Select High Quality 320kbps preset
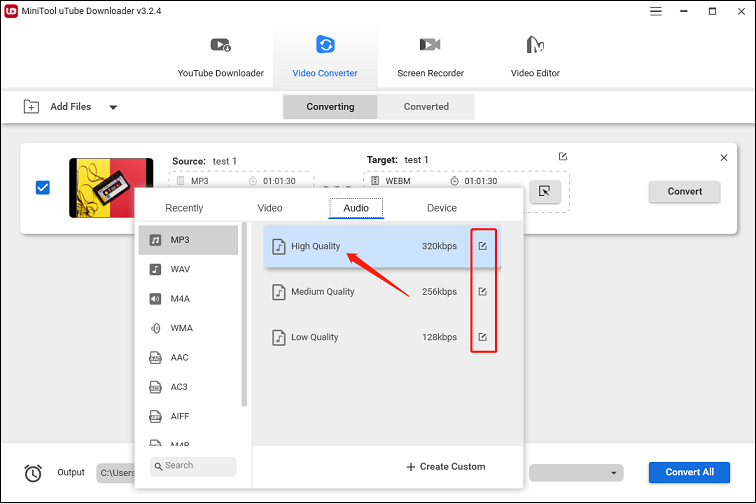756x504 pixels. click(x=382, y=246)
